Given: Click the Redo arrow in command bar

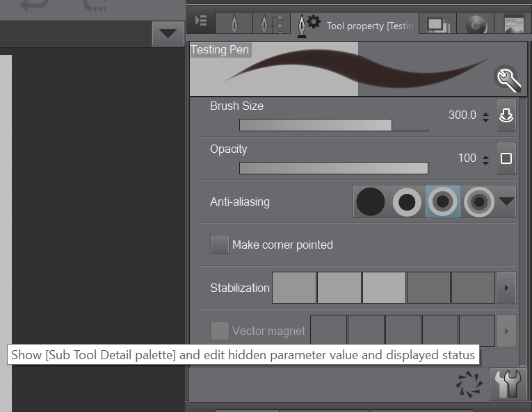Looking at the screenshot, I should point(96,5).
